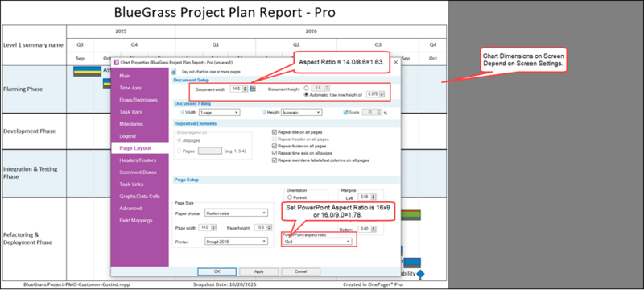Image resolution: width=644 pixels, height=290 pixels.
Task: Adjust the Document width spinner arrows
Action: tap(246, 89)
